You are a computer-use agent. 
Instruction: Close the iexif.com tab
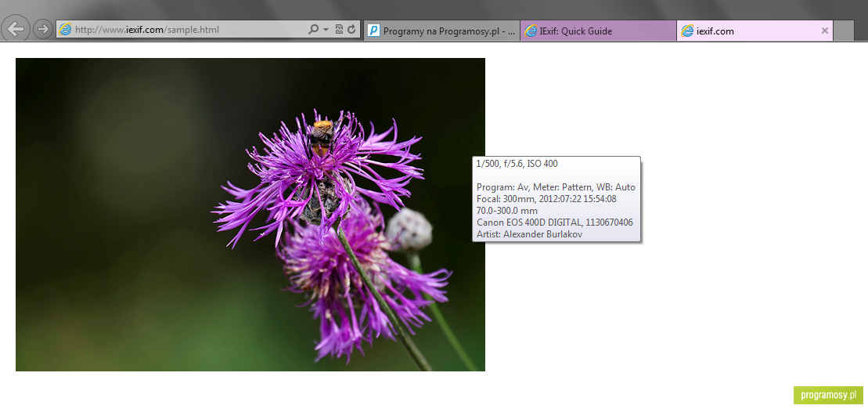click(824, 31)
